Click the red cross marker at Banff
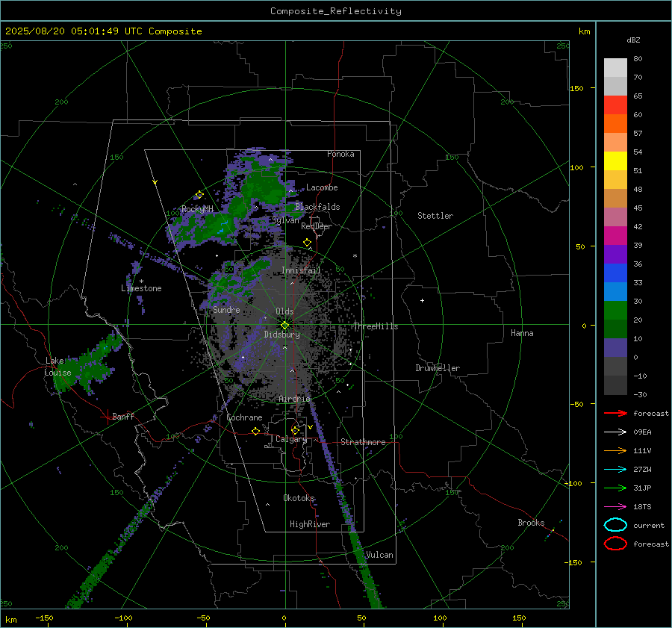Viewport: 672px width, 628px height. (107, 417)
